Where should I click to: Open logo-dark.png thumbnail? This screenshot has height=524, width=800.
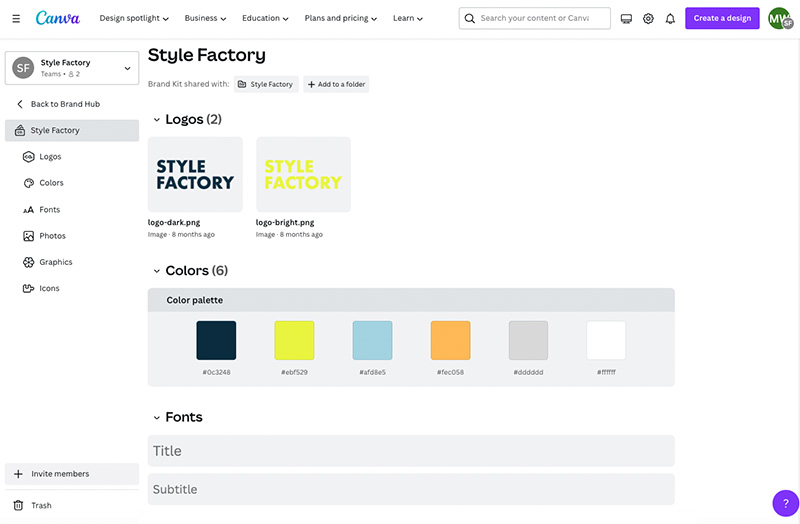click(x=195, y=174)
